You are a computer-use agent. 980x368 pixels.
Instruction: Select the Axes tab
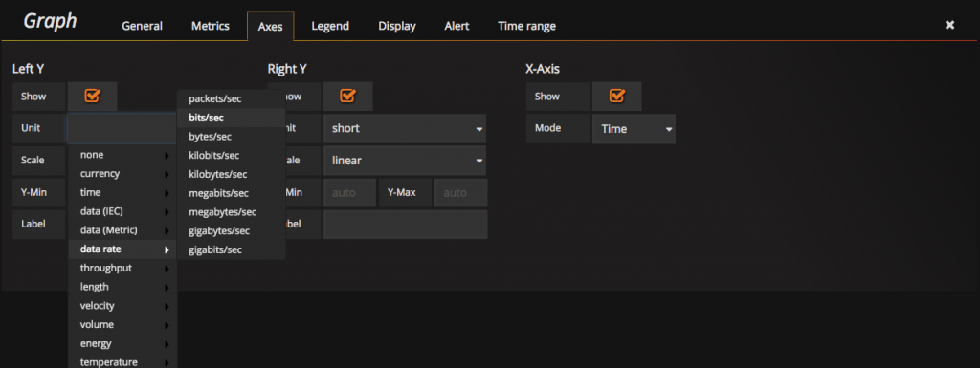point(270,26)
